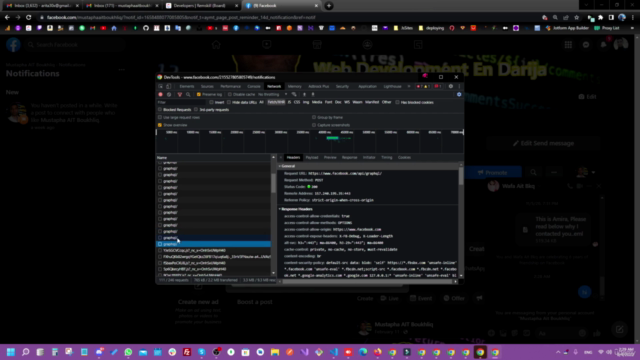Open the DevTools three-dot customize menu
The height and width of the screenshot is (360, 640).
tap(459, 87)
